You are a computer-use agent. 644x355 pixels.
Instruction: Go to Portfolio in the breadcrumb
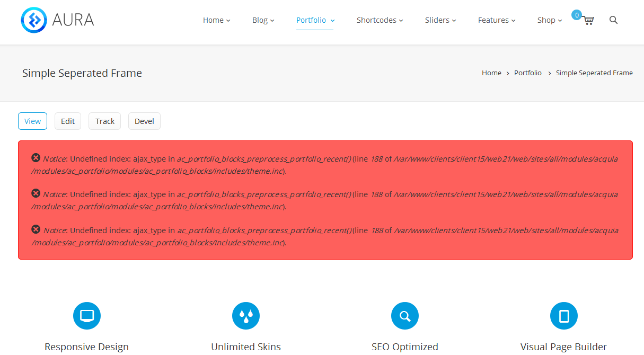click(528, 73)
